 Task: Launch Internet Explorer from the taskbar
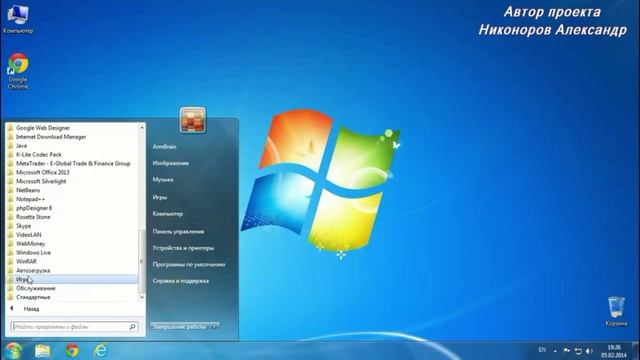click(100, 351)
